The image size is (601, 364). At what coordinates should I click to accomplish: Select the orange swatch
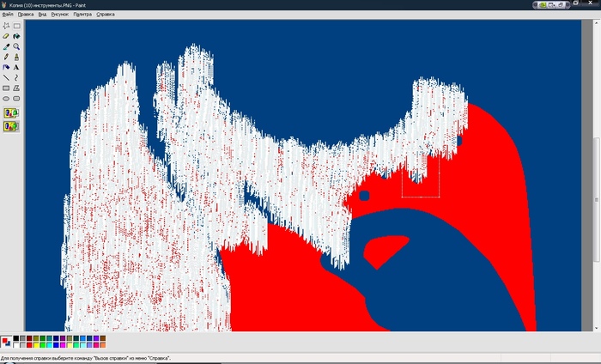(103, 345)
